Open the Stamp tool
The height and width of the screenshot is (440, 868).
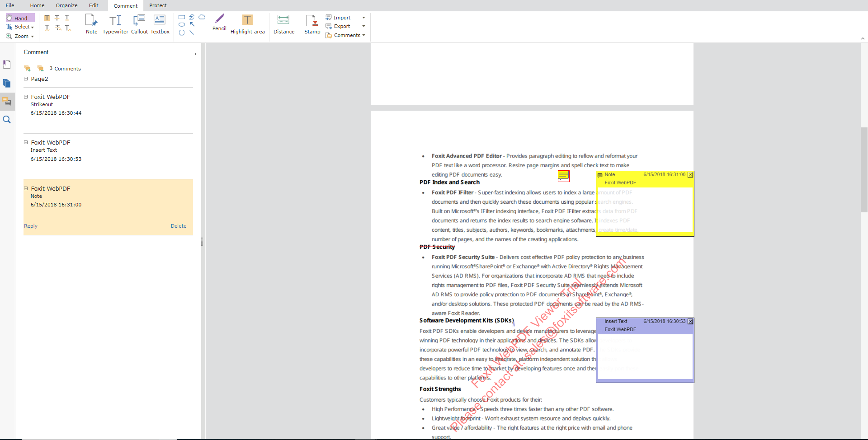[x=312, y=24]
